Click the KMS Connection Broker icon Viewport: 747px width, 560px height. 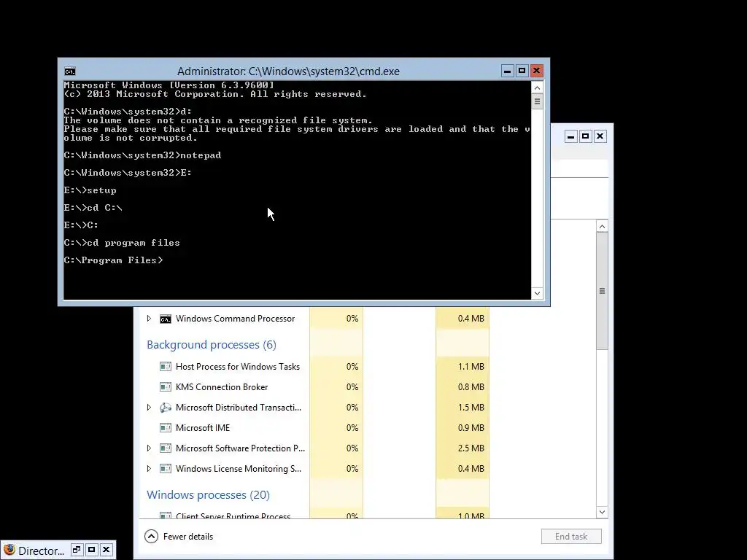point(166,387)
